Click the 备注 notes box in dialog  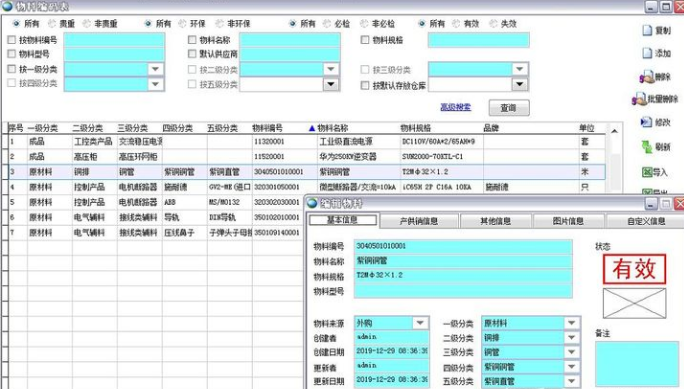coord(636,363)
